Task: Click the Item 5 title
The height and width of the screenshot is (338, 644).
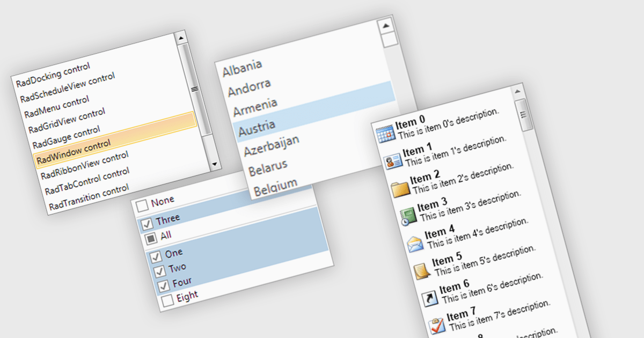Action: point(447,261)
